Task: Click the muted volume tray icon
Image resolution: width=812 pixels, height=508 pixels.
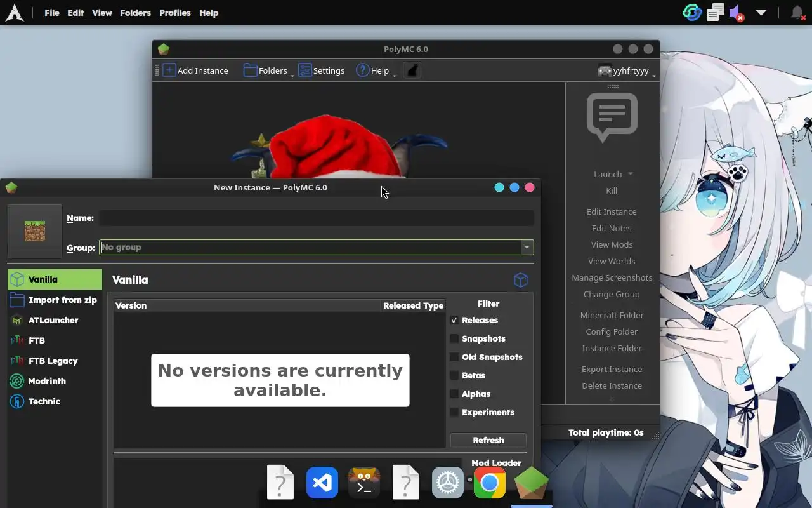Action: 737,13
